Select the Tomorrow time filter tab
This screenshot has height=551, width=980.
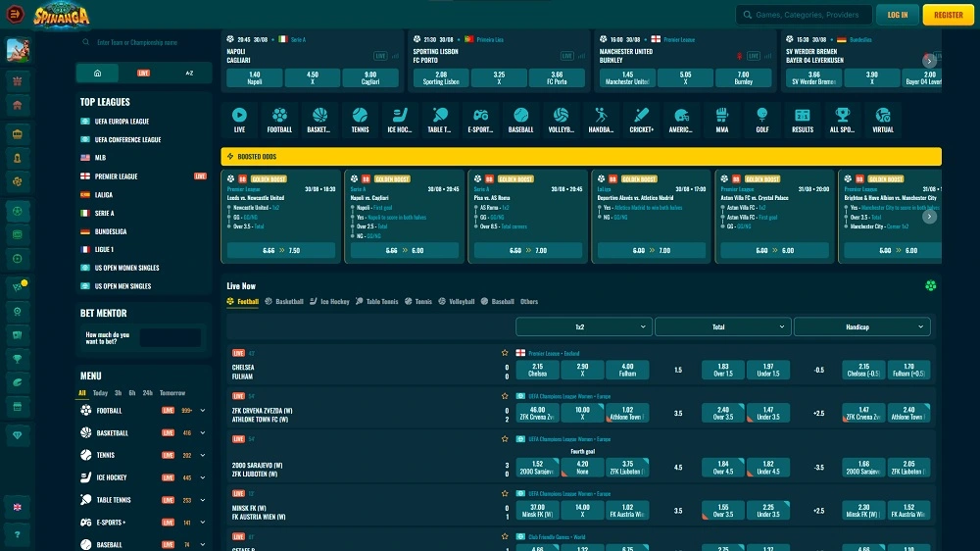[172, 393]
